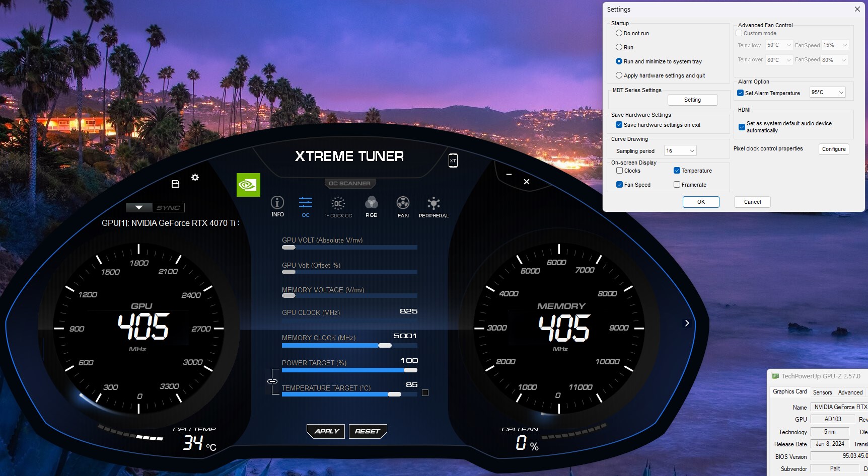The height and width of the screenshot is (476, 868).
Task: Open settings via the gear icon
Action: coord(195,177)
